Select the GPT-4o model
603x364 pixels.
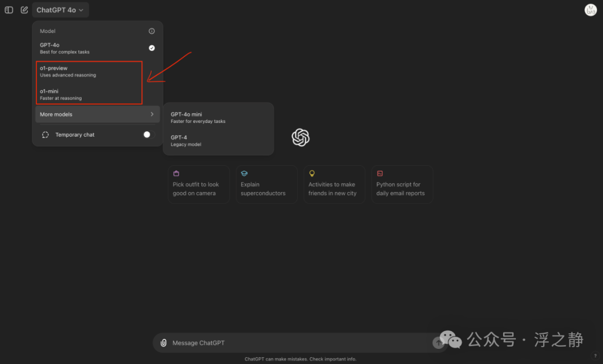coord(97,48)
